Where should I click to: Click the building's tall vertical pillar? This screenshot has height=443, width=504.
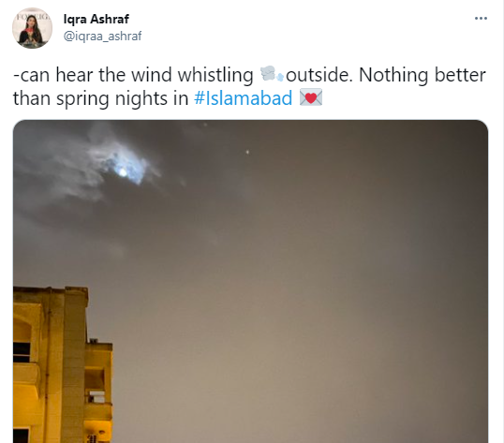coord(74,366)
